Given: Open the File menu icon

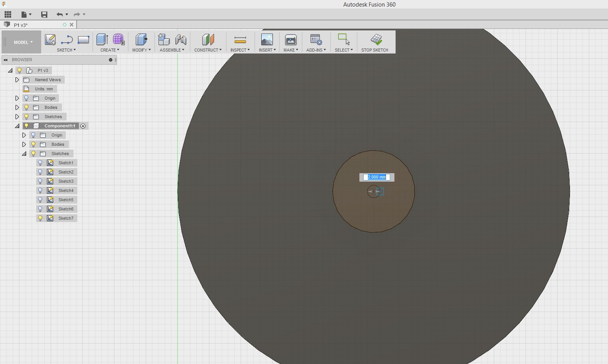Looking at the screenshot, I should [x=24, y=15].
